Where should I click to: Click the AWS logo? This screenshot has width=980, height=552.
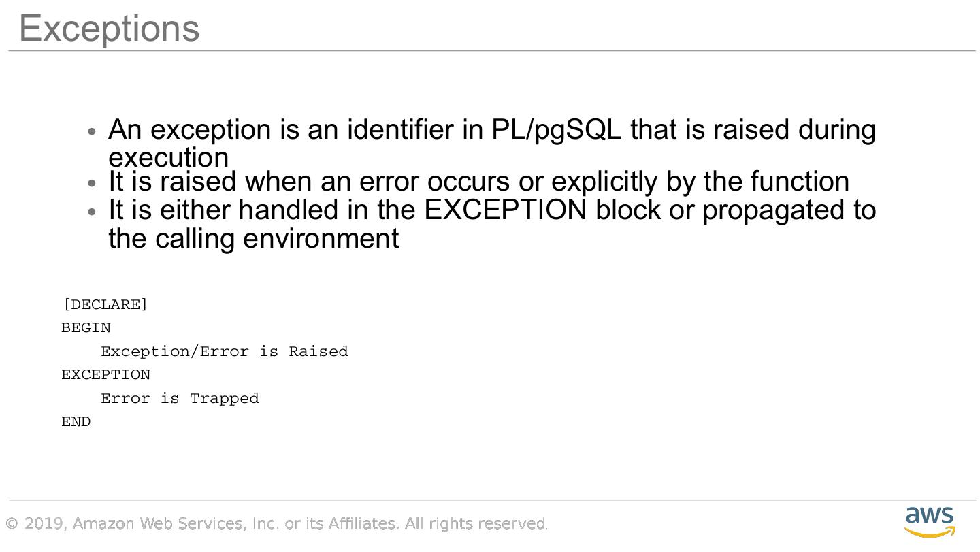(930, 521)
